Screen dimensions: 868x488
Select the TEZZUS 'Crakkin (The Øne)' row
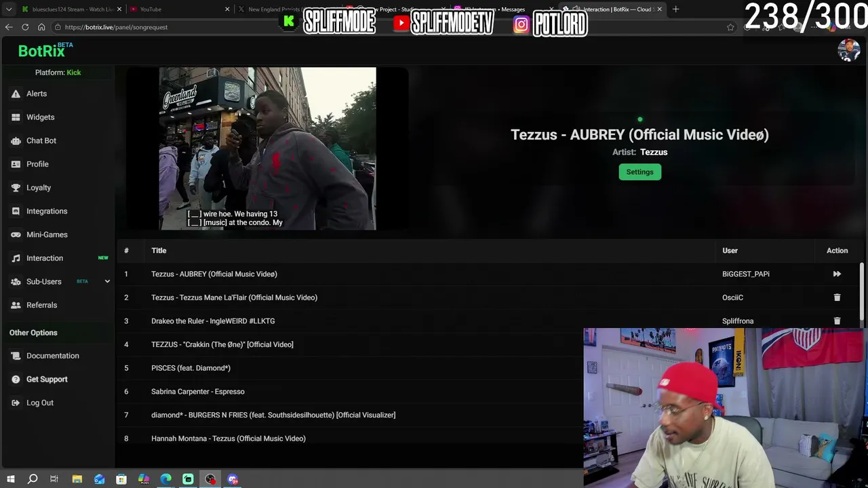click(222, 344)
